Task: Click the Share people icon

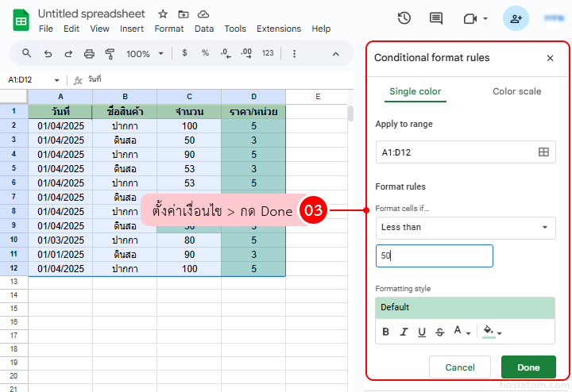Action: click(x=516, y=18)
